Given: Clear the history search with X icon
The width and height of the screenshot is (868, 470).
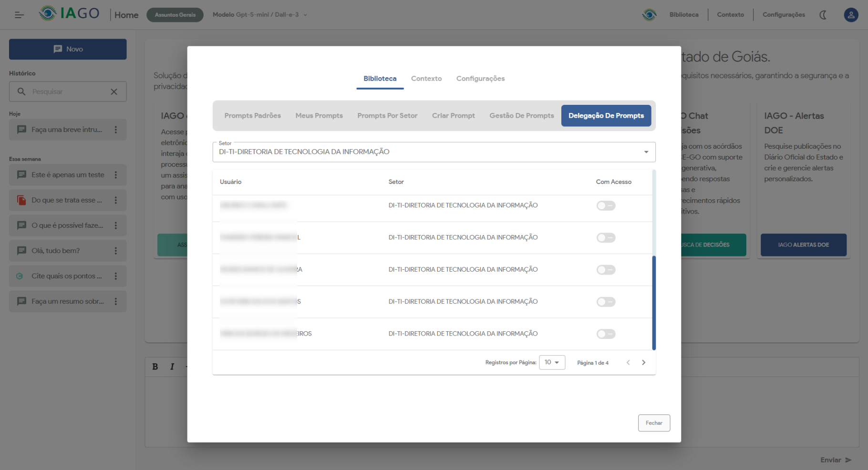Looking at the screenshot, I should point(114,92).
